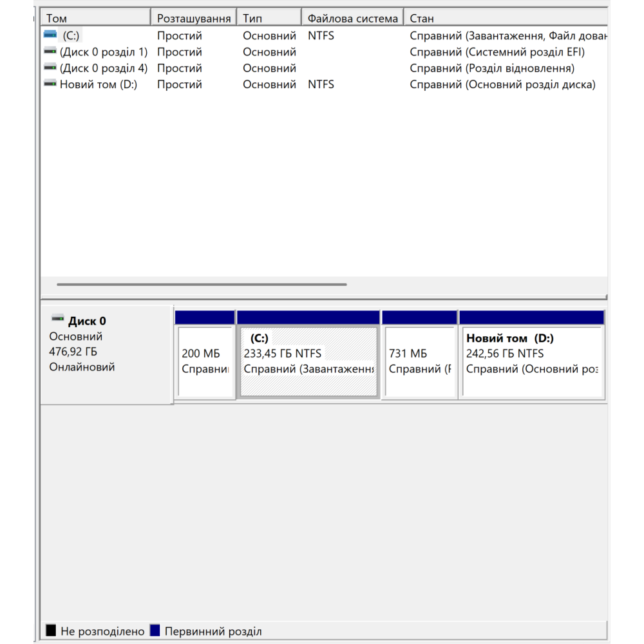The width and height of the screenshot is (644, 644).
Task: Select the 731 МБ recovery partition block
Action: [419, 362]
